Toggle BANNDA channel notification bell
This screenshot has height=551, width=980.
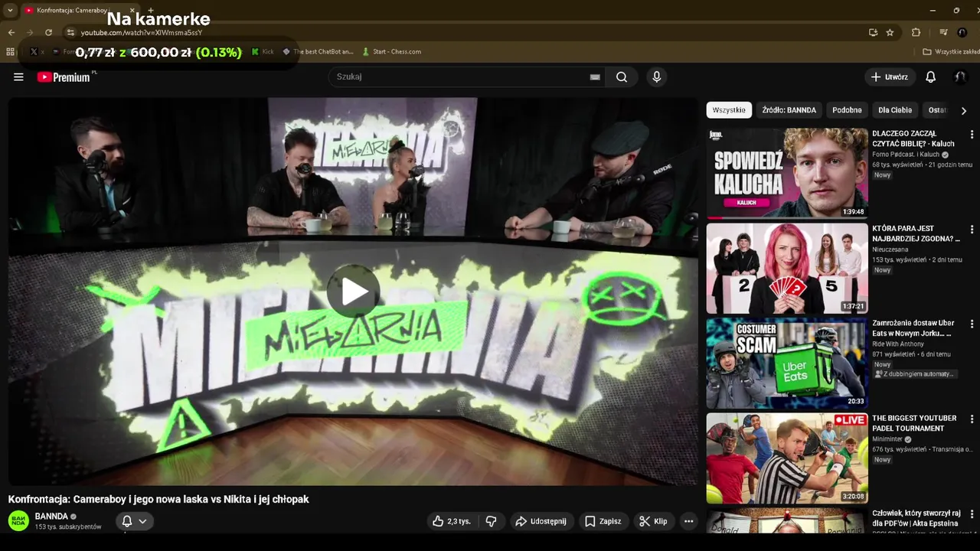coord(134,521)
